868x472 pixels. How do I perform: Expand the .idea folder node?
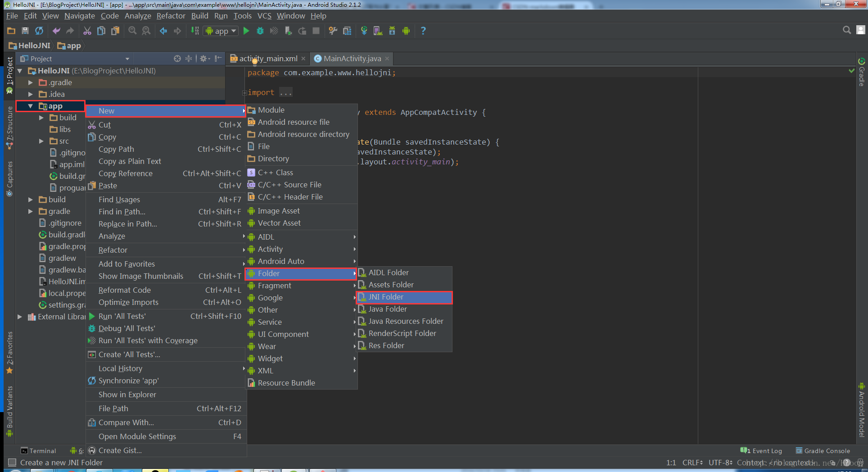[x=31, y=94]
